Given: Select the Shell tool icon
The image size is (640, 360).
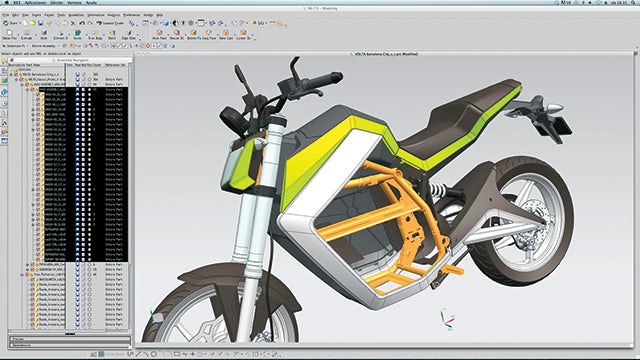Looking at the screenshot, I should 112,33.
